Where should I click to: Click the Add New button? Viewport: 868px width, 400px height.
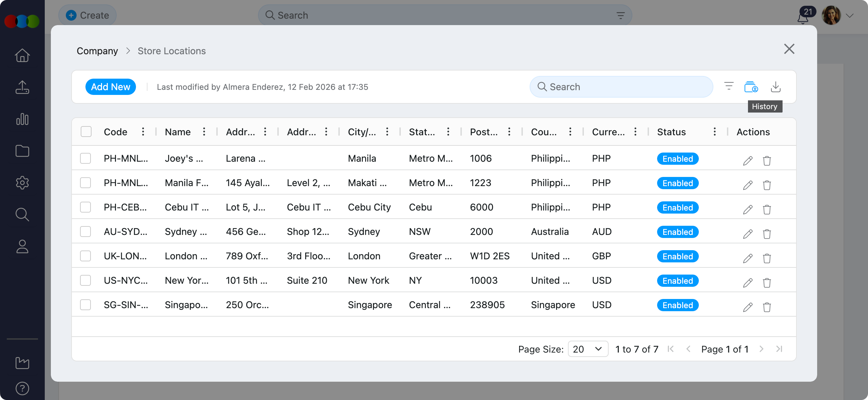(x=111, y=87)
